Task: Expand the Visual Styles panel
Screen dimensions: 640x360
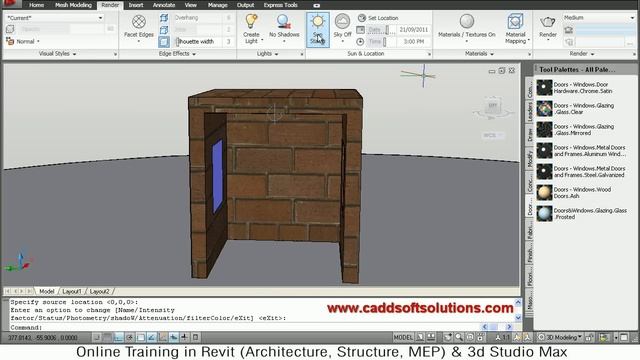Action: click(58, 54)
